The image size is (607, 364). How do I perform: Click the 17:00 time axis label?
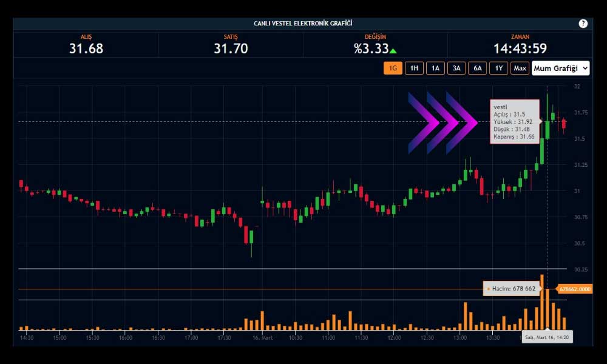point(191,338)
